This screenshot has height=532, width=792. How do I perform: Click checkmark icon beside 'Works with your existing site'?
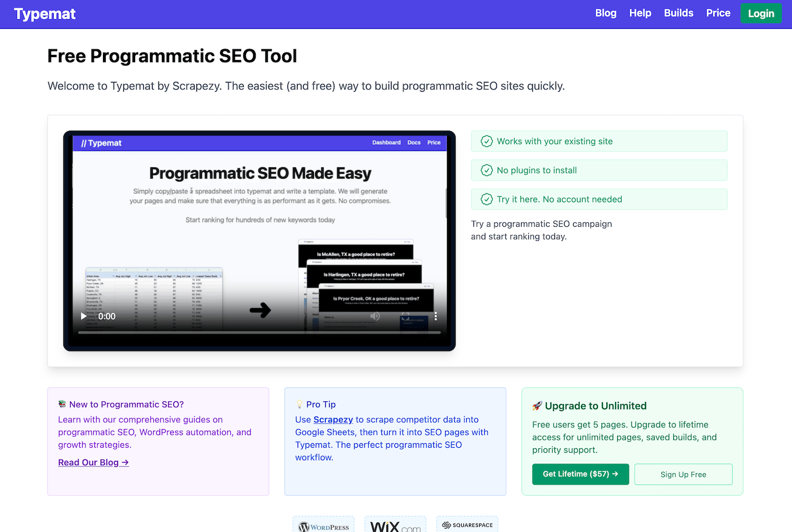pyautogui.click(x=487, y=141)
